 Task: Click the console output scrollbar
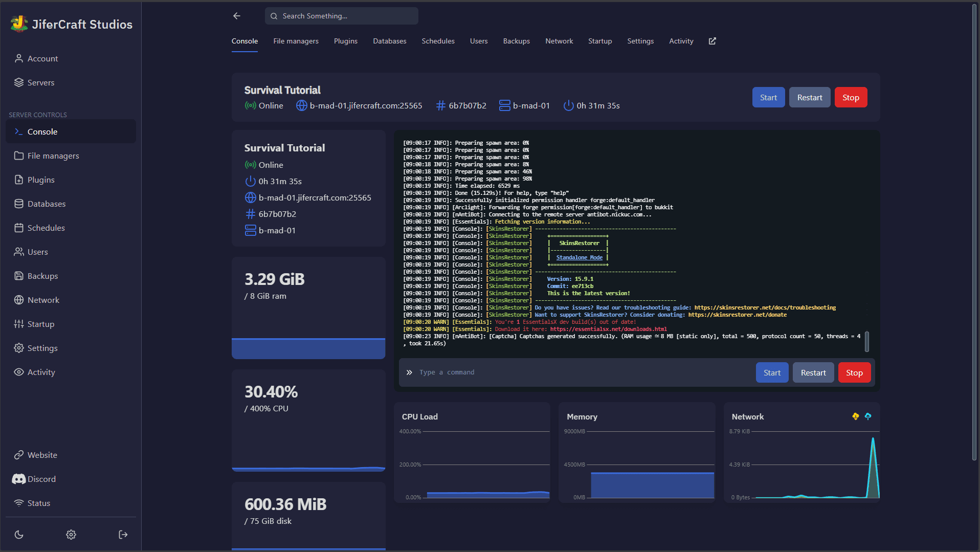click(x=866, y=341)
